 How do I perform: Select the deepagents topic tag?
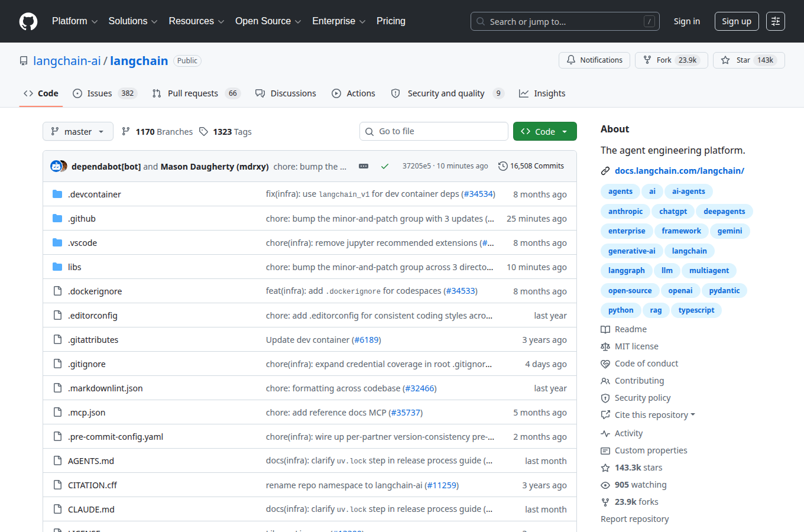[x=724, y=211]
